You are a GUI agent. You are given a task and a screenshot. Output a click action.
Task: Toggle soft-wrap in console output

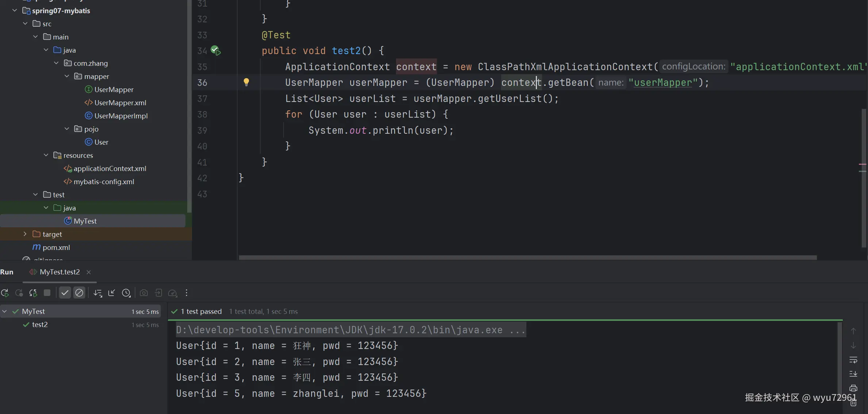pyautogui.click(x=853, y=360)
